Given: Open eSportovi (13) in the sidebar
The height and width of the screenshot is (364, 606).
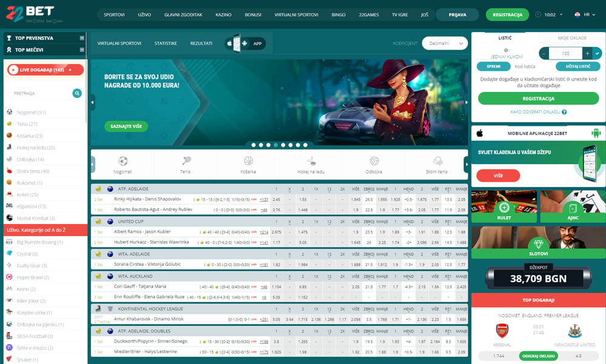Looking at the screenshot, I should point(32,207).
